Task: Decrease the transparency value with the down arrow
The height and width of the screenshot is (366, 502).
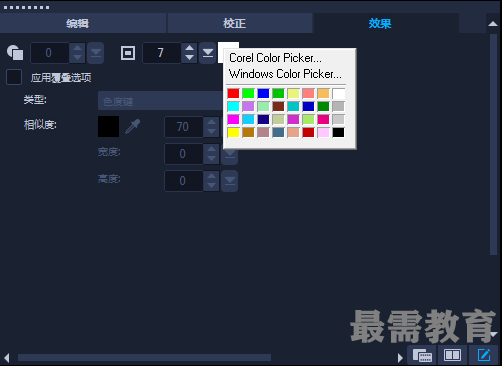Action: [77, 58]
